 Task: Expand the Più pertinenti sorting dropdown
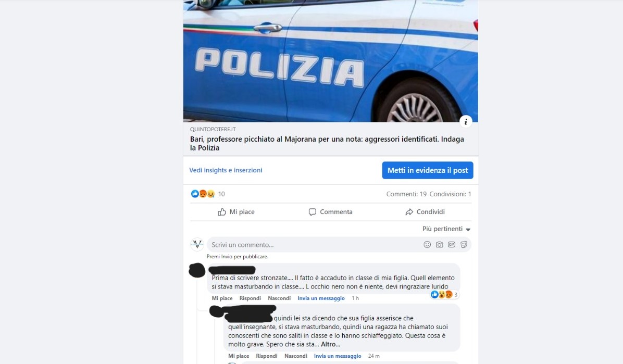coord(446,229)
